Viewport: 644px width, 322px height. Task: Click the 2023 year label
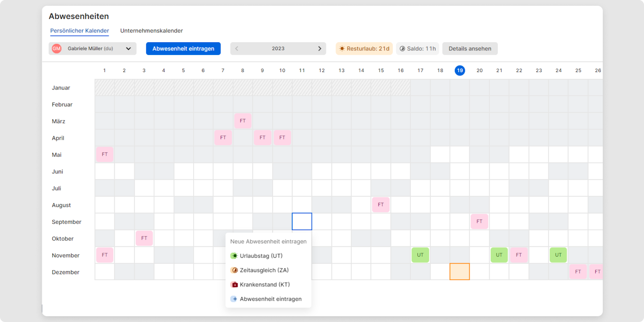tap(278, 49)
